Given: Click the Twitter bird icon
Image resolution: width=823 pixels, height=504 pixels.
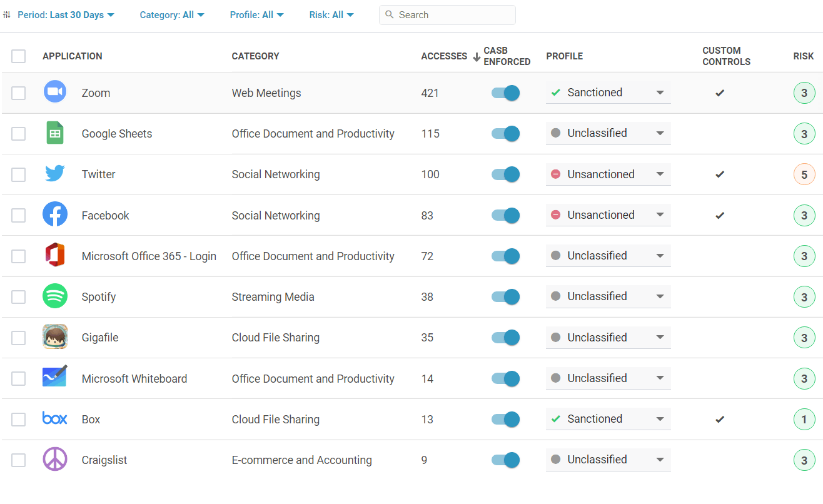Looking at the screenshot, I should coord(55,174).
